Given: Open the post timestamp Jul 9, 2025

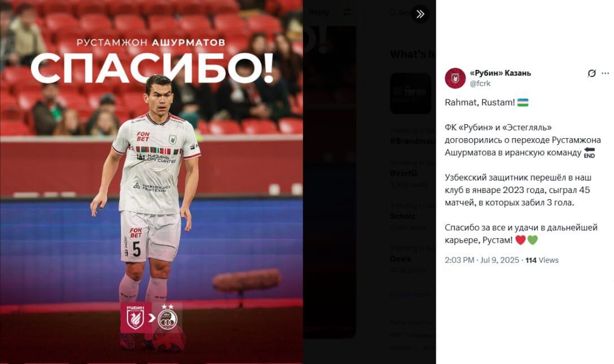Looking at the screenshot, I should click(x=481, y=260).
